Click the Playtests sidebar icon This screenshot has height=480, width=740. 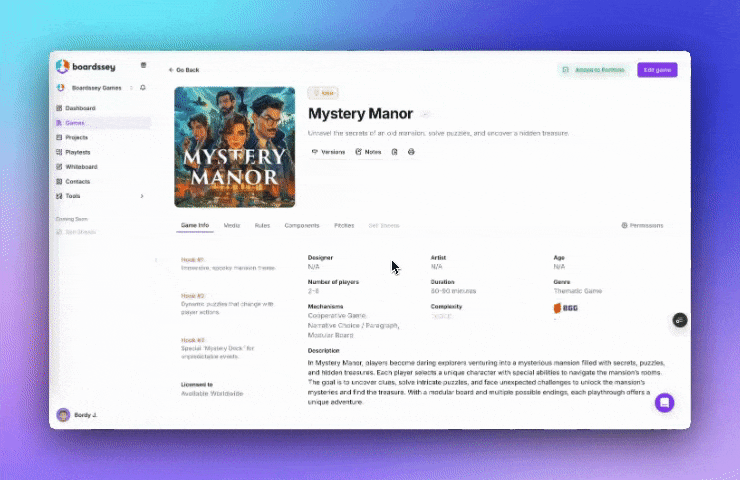(x=59, y=152)
